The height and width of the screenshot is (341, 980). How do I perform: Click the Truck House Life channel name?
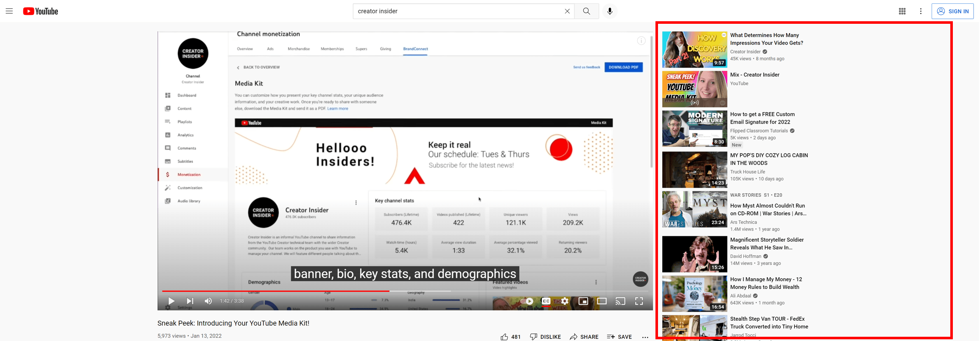pos(748,172)
